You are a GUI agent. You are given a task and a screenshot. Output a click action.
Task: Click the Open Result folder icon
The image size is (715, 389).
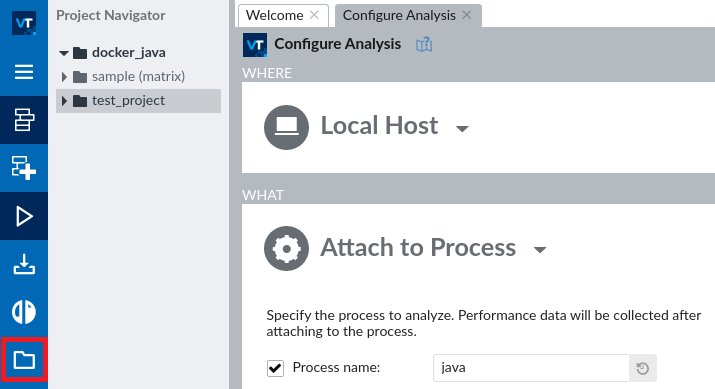pos(24,360)
